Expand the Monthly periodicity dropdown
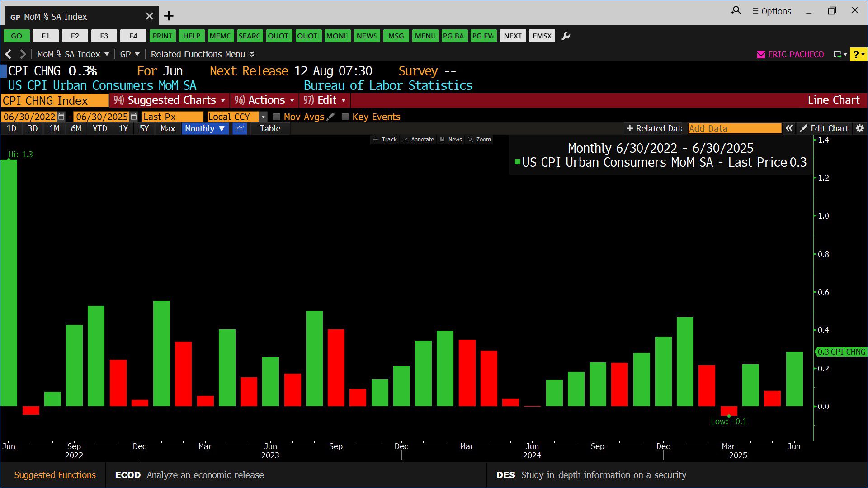Image resolution: width=868 pixels, height=488 pixels. pos(205,128)
